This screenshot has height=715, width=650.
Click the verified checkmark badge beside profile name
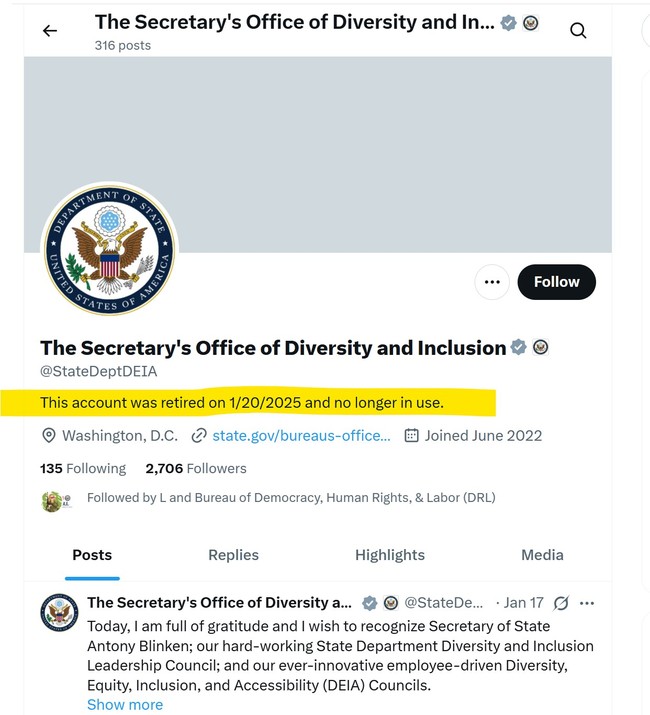pyautogui.click(x=519, y=348)
